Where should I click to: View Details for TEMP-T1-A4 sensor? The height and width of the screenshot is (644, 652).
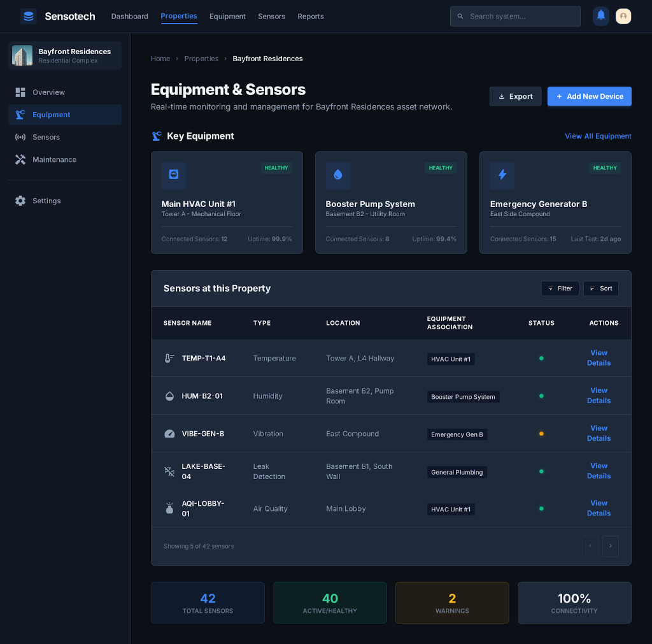[599, 358]
